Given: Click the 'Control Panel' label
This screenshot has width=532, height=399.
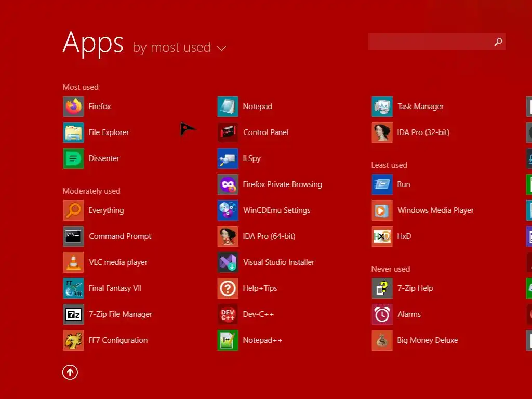Looking at the screenshot, I should tap(265, 132).
